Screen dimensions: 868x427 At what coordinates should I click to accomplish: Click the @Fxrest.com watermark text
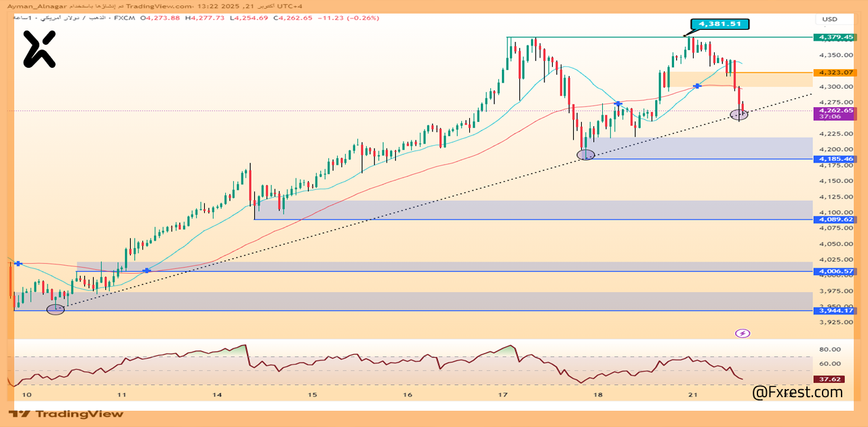(x=797, y=392)
